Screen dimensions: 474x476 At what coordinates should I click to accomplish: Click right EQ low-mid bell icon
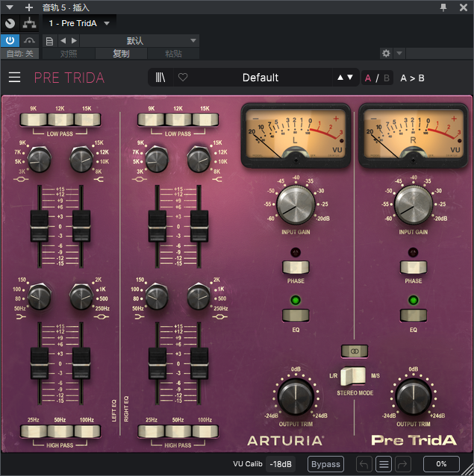tap(220, 317)
